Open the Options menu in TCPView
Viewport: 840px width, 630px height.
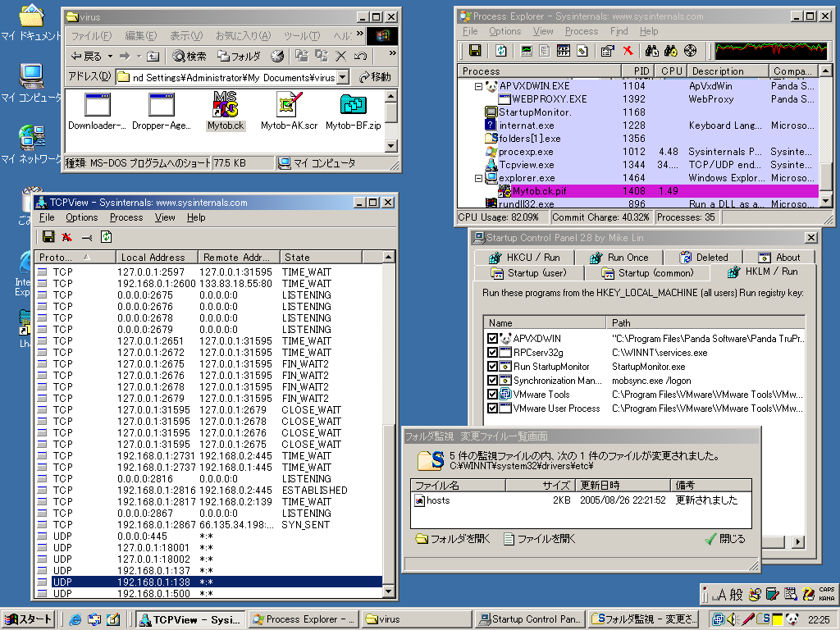coord(81,217)
